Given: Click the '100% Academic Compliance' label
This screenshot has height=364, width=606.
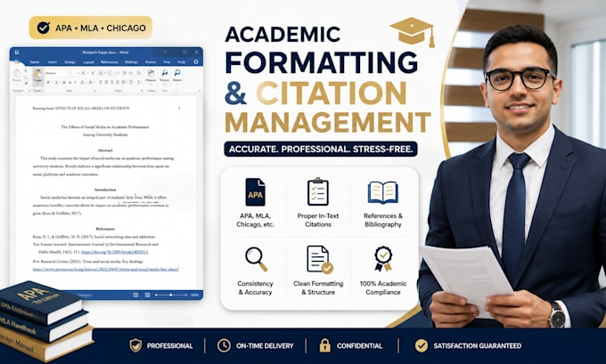Looking at the screenshot, I should [x=383, y=288].
